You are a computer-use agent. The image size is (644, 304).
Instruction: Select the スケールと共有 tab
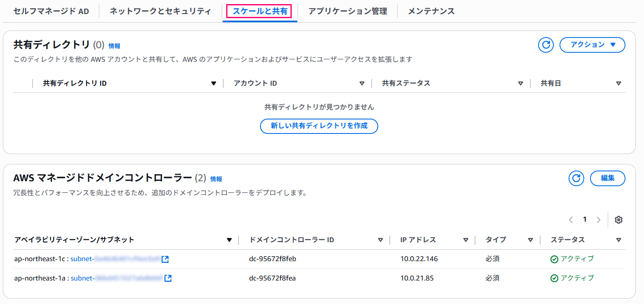coord(260,11)
